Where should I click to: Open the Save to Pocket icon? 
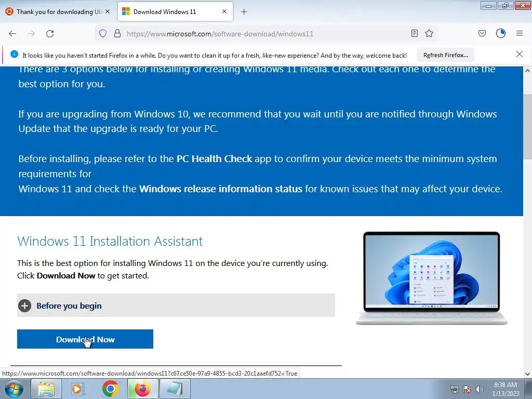(482, 34)
